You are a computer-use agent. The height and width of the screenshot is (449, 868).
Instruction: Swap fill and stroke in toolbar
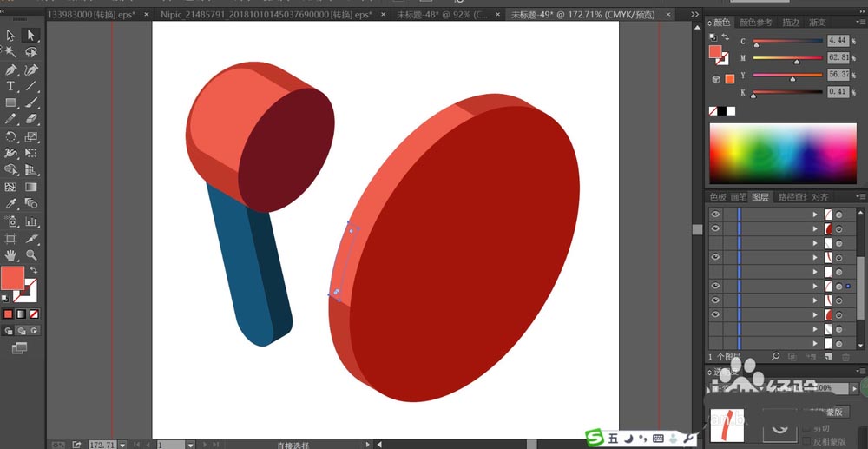[34, 270]
